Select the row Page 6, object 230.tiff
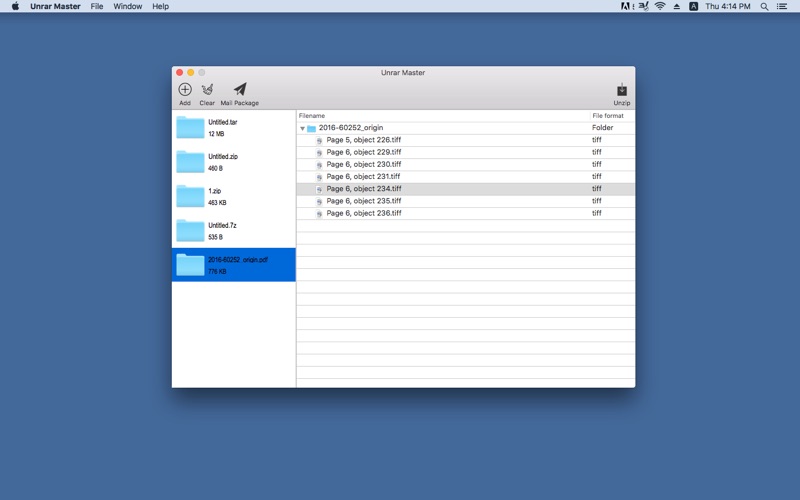Screen dimensions: 800x500 pos(466,164)
